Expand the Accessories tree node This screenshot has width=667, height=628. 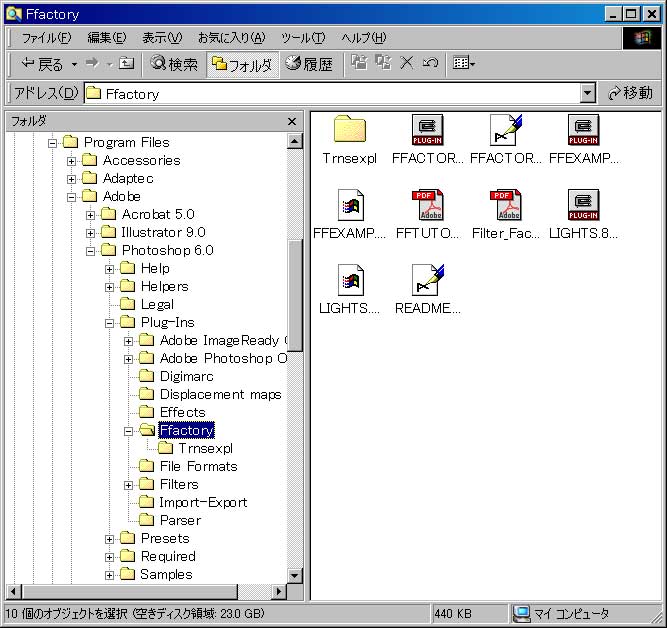click(71, 161)
